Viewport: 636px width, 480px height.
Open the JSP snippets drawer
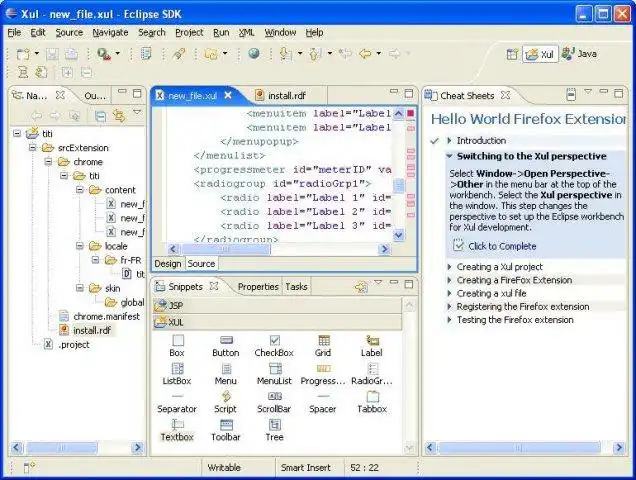[277, 305]
